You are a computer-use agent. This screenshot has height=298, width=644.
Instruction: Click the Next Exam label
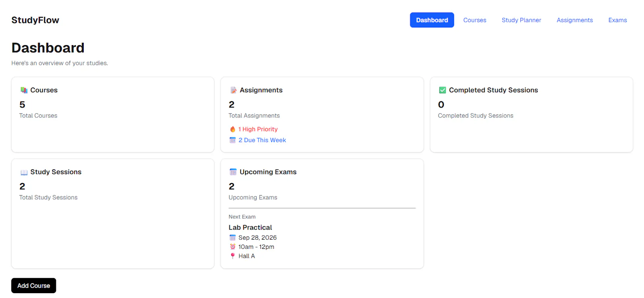[x=242, y=217]
